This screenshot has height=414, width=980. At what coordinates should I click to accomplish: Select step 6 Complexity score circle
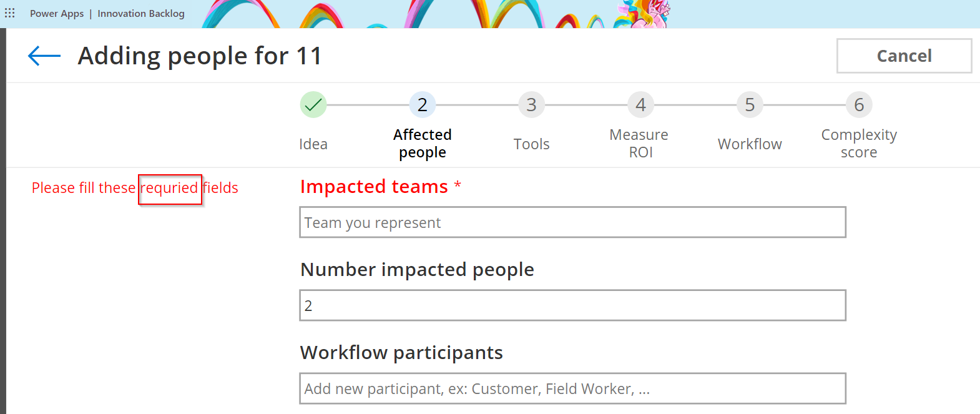[x=859, y=104]
